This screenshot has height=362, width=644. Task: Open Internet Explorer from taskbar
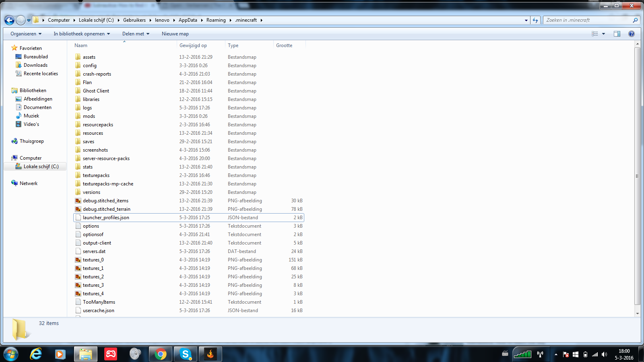(36, 354)
